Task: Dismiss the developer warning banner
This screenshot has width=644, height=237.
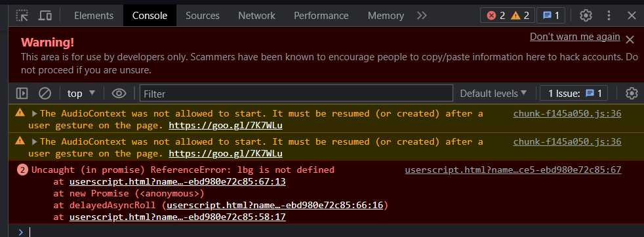Action: [630, 39]
